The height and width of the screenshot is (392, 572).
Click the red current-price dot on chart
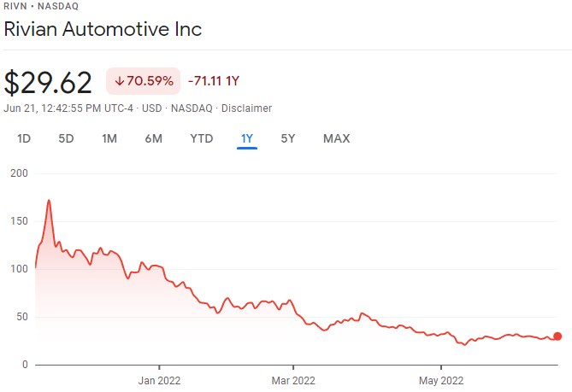click(x=557, y=336)
